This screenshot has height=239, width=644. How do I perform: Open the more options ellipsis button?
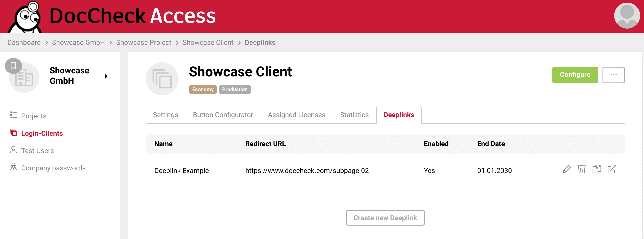click(x=614, y=75)
